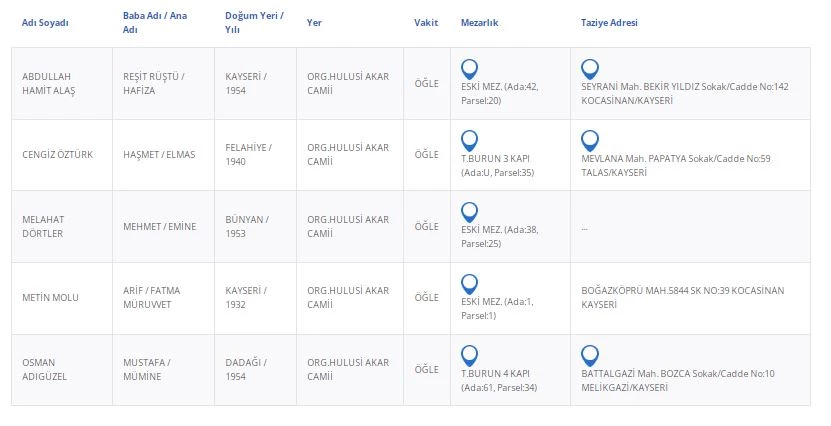Select the name CENGİZ ÖZTÜRK

[58, 155]
